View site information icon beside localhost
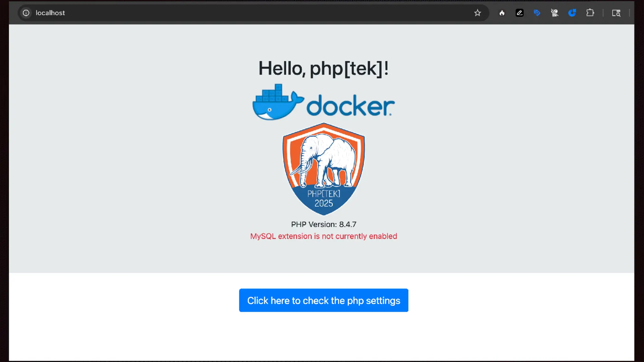The image size is (644, 362). pyautogui.click(x=26, y=13)
